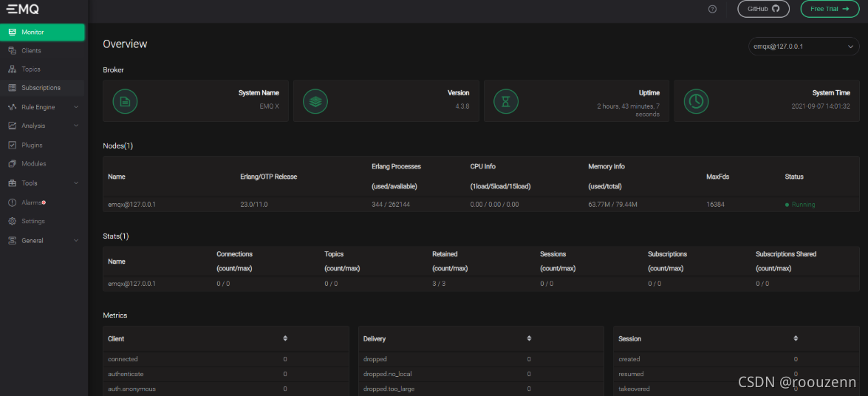This screenshot has width=868, height=396.
Task: Click the 4.3.8 version value
Action: click(462, 105)
